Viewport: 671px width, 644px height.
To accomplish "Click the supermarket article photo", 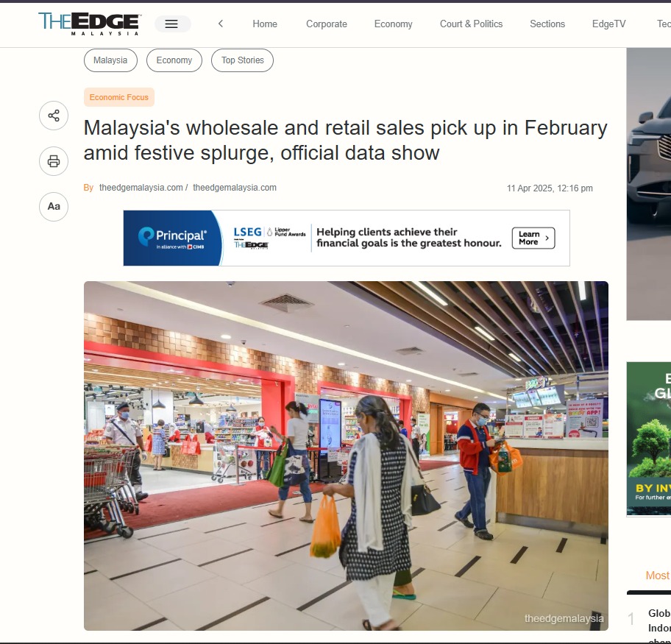I will tap(346, 456).
